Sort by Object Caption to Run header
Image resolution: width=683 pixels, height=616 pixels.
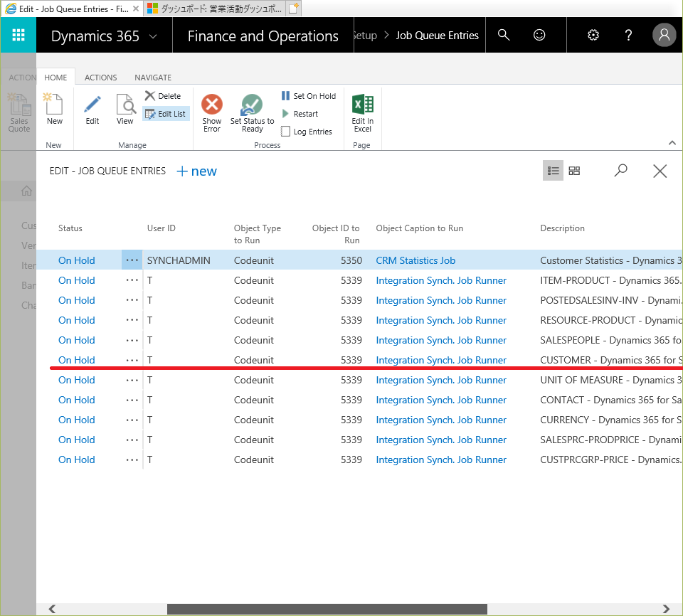420,228
